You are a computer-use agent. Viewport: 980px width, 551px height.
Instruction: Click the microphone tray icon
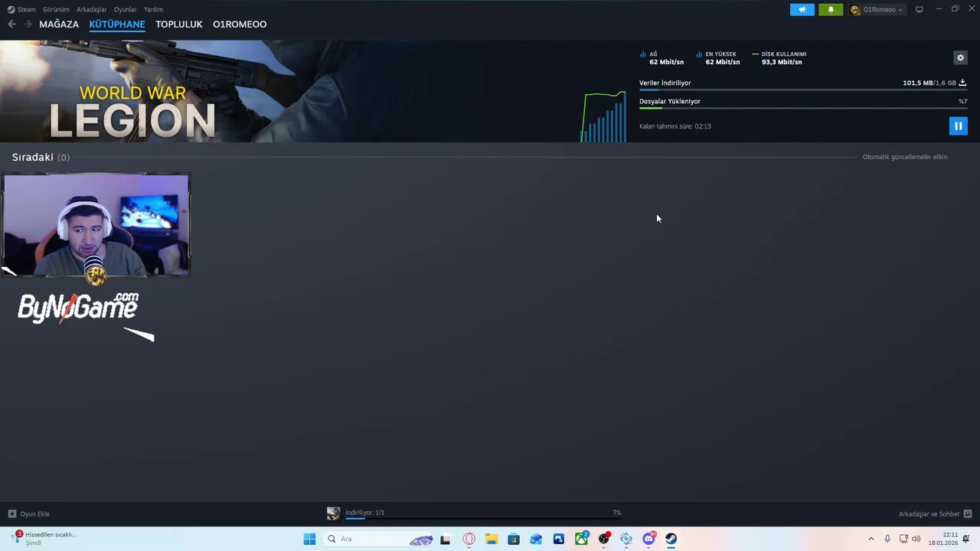click(x=887, y=539)
